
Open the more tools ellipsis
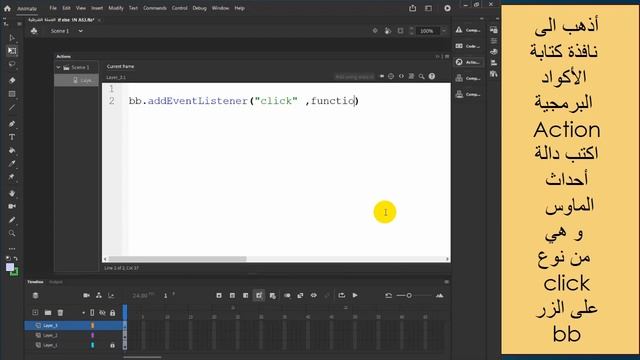click(x=12, y=248)
